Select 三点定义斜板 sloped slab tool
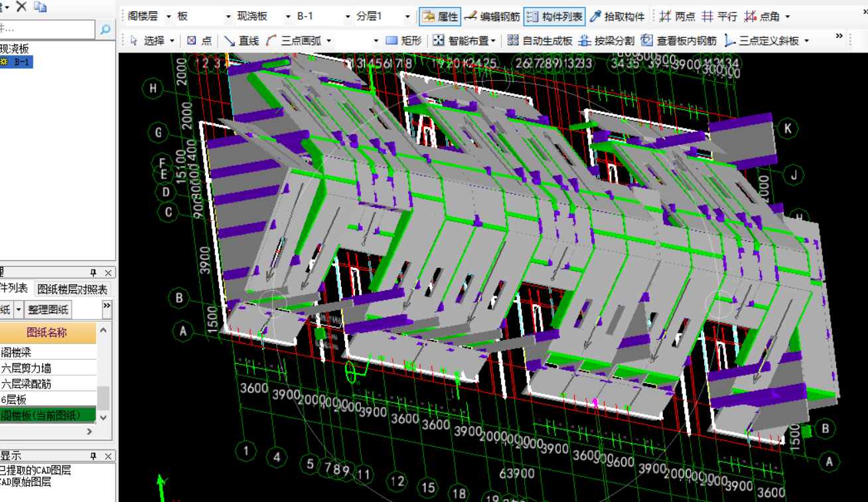The height and width of the screenshot is (502, 868). [762, 41]
